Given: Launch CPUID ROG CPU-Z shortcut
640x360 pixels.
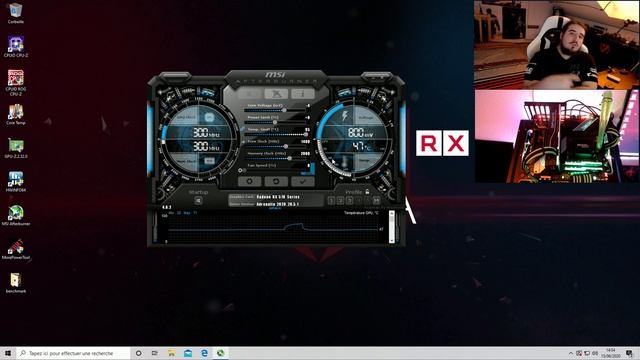Looking at the screenshot, I should (x=16, y=83).
